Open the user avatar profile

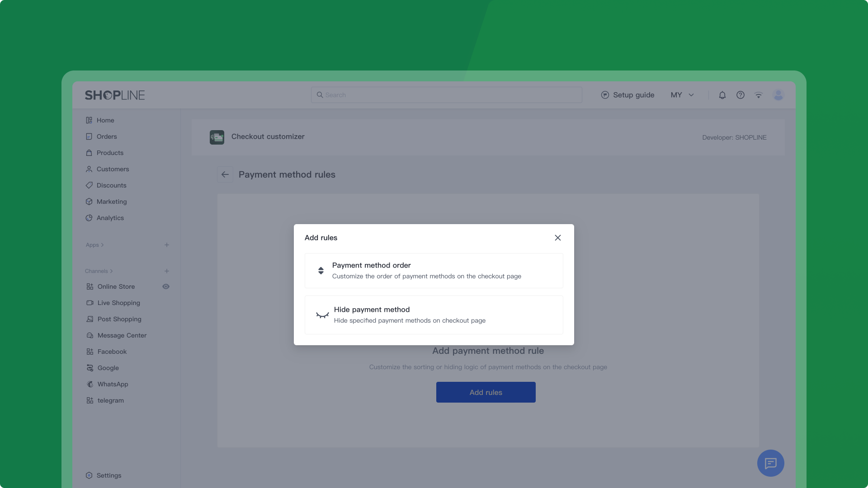point(778,95)
